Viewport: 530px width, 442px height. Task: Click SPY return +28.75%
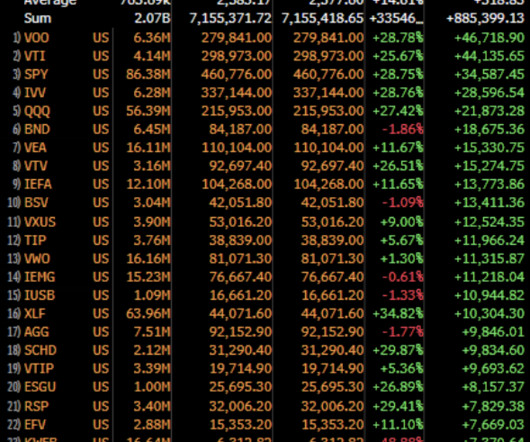point(398,74)
